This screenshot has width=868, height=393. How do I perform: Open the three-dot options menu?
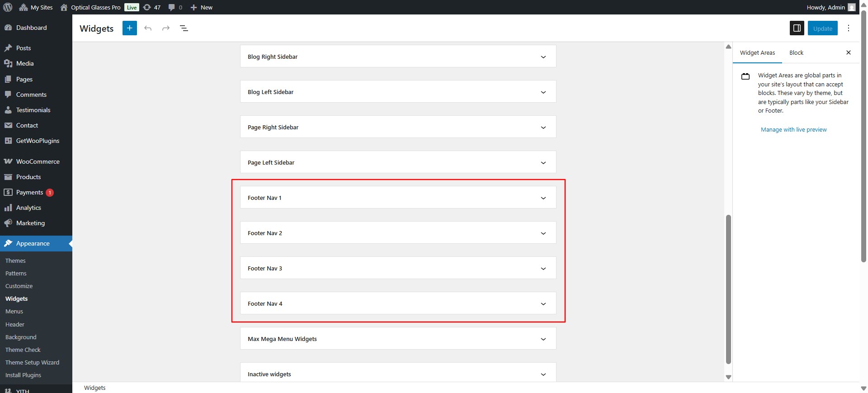coord(849,28)
